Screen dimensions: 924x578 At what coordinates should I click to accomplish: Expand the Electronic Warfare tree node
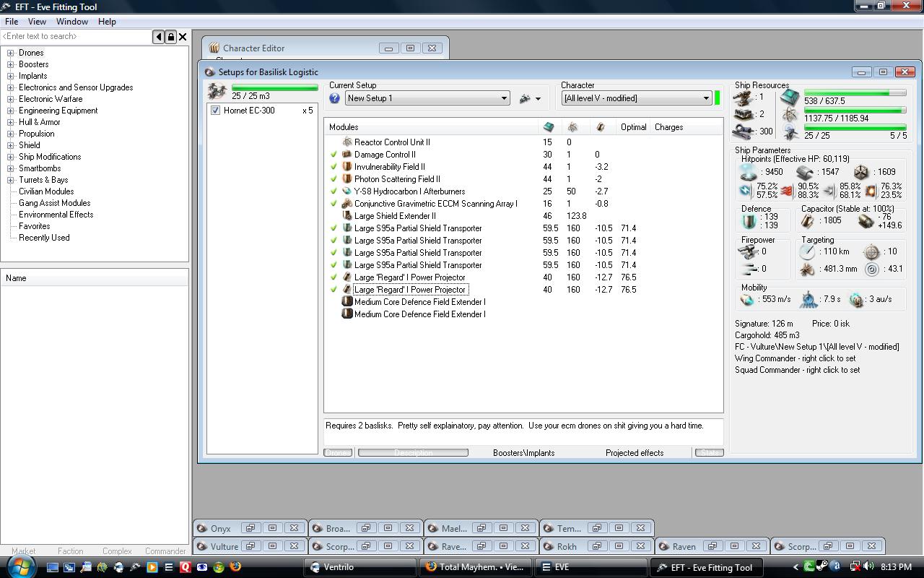pos(11,99)
